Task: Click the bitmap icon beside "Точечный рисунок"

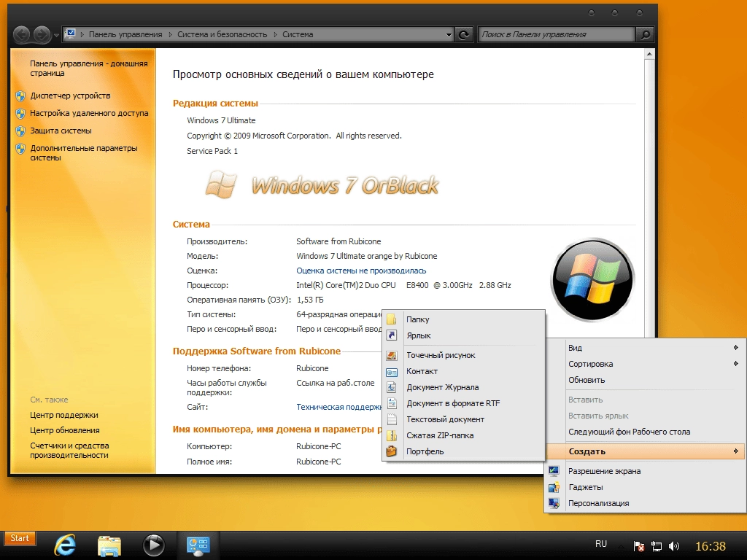Action: point(392,355)
